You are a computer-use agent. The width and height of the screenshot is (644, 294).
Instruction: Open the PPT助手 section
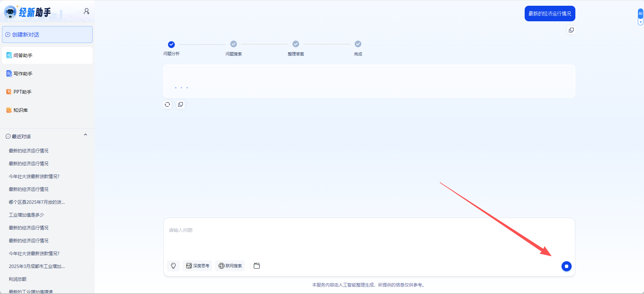[22, 92]
